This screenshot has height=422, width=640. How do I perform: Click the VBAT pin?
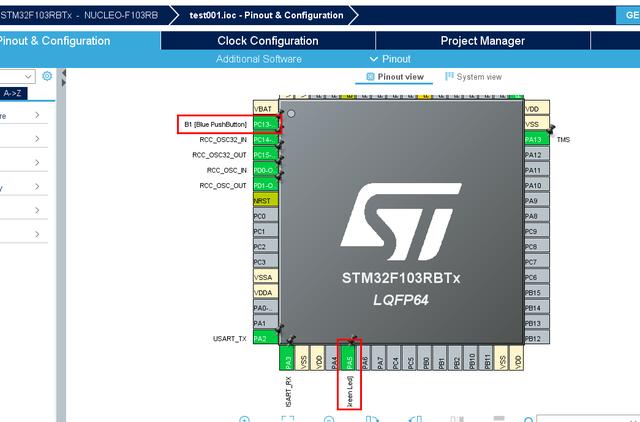(265, 109)
